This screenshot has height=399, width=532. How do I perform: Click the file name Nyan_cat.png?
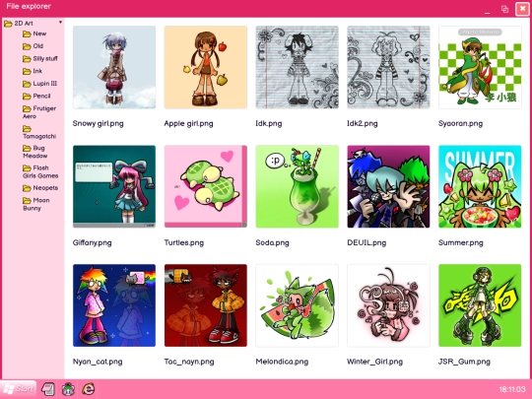(98, 362)
